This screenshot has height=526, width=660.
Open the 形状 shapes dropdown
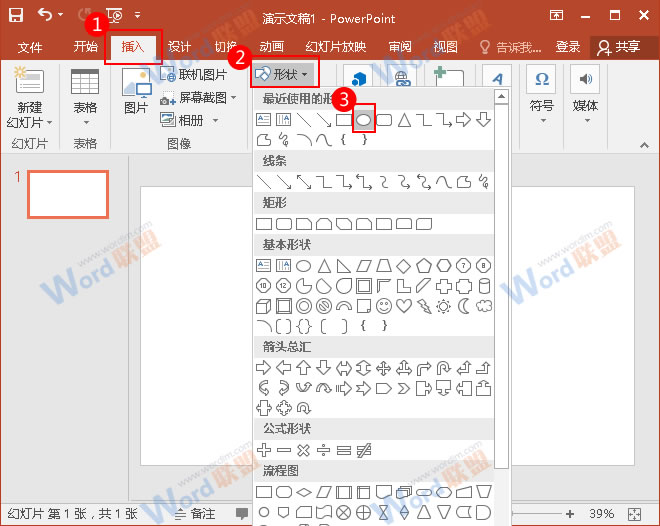(284, 74)
